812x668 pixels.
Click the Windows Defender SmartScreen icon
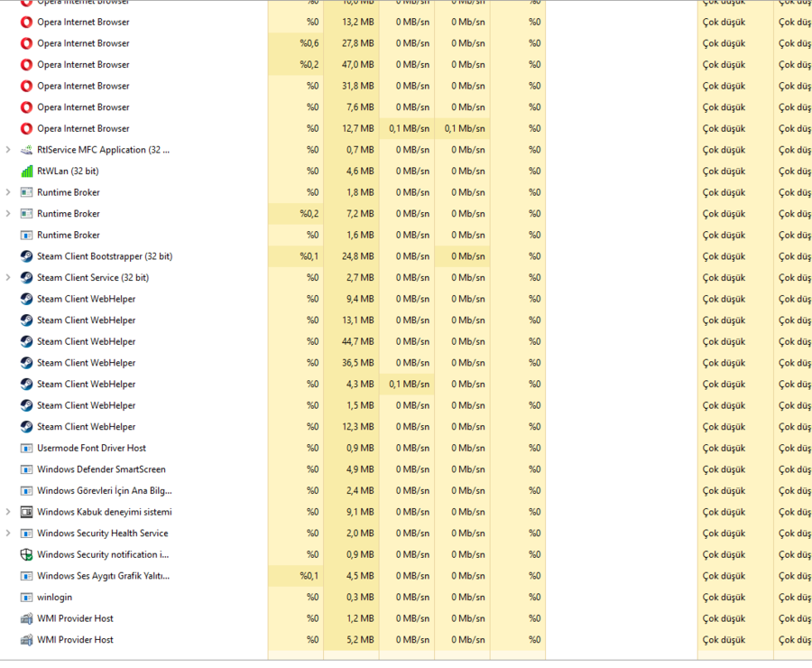coord(26,469)
